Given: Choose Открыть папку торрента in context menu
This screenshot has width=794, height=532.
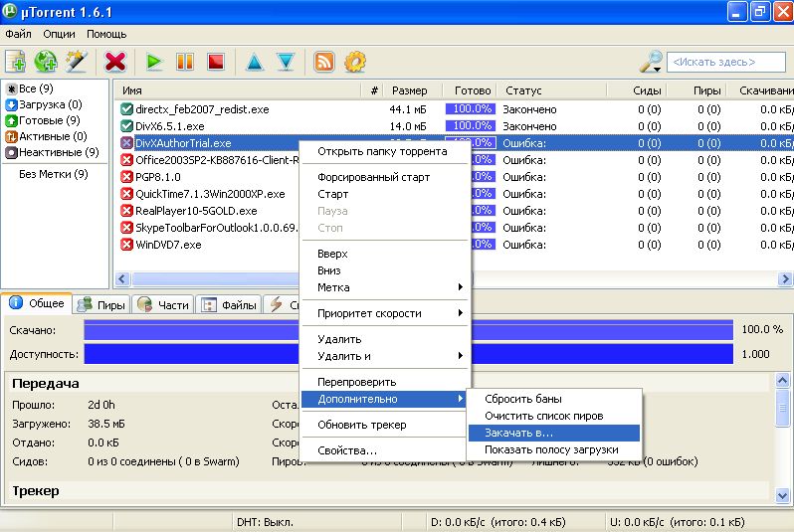Looking at the screenshot, I should (x=385, y=151).
